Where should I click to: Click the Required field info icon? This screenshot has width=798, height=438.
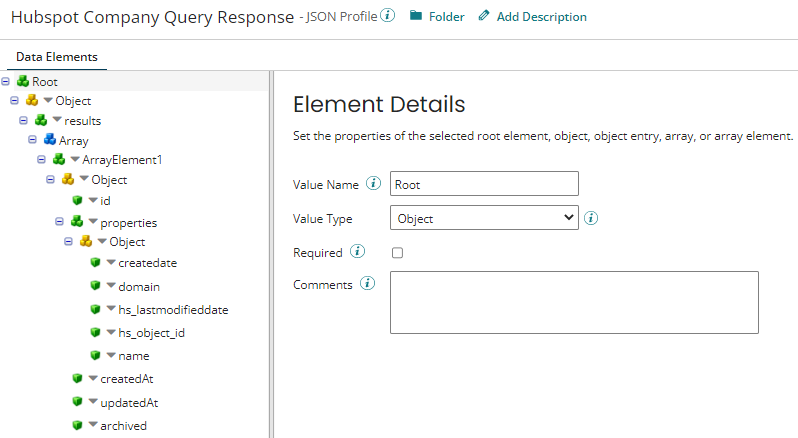point(358,252)
